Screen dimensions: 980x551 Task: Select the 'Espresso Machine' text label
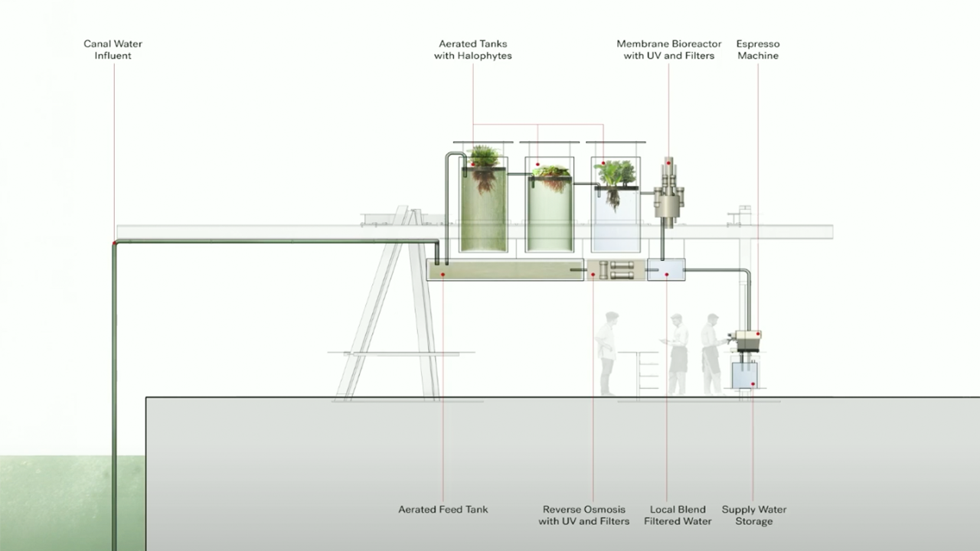757,50
